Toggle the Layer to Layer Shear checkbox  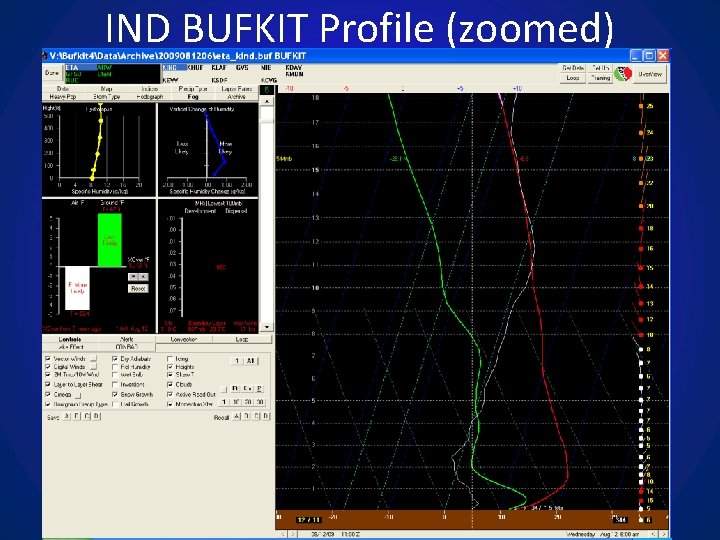pos(48,384)
